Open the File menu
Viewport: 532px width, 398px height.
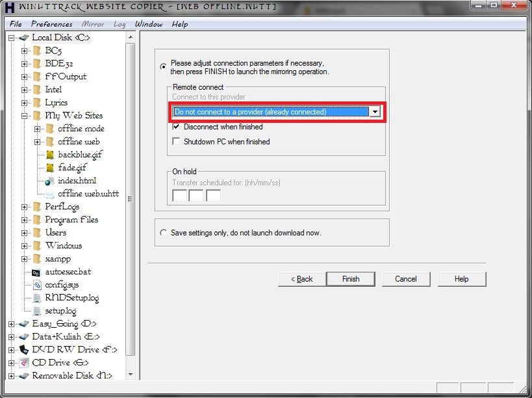pos(16,24)
